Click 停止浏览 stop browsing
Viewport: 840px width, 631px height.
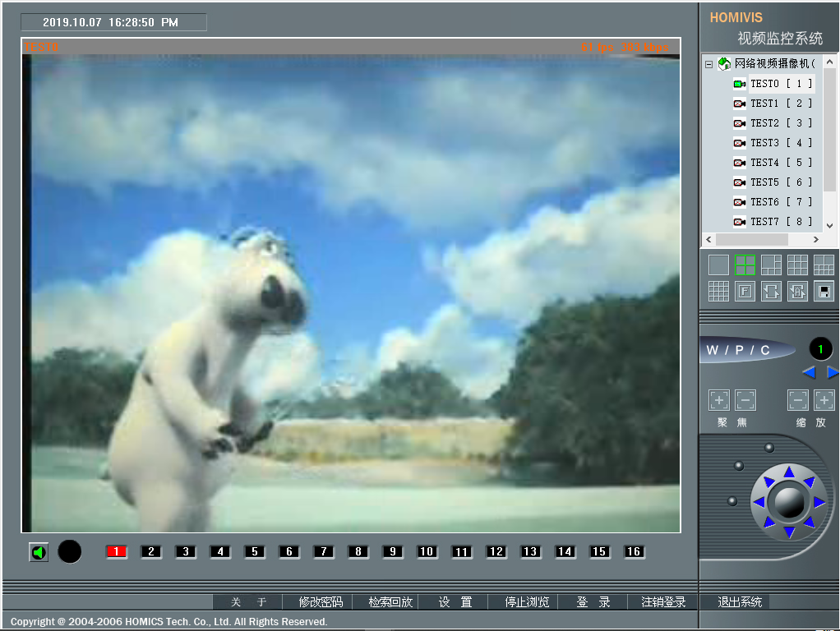527,602
